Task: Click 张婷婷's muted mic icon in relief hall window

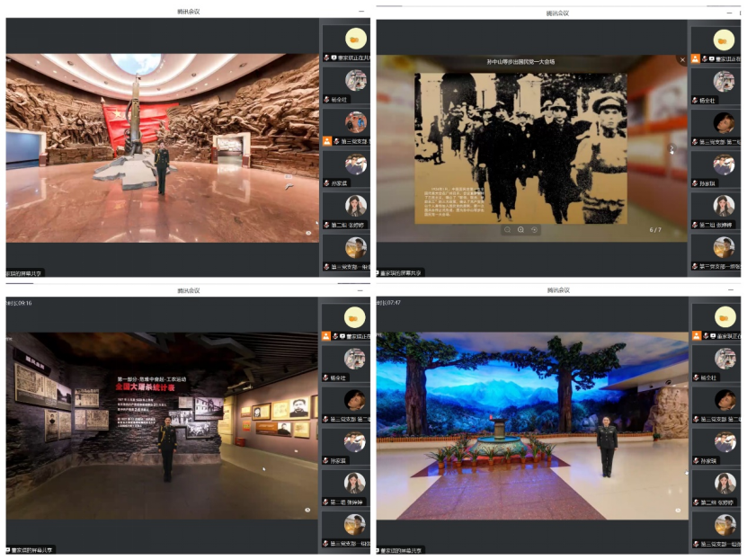Action: (x=327, y=225)
